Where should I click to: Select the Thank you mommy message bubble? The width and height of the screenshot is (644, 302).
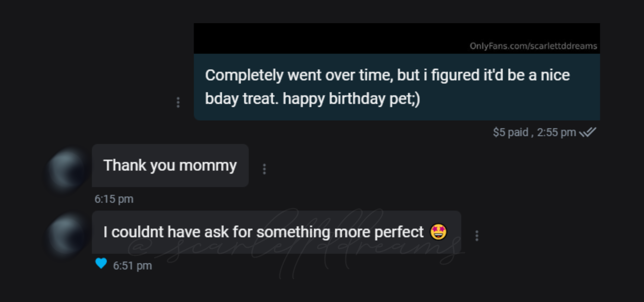point(170,165)
